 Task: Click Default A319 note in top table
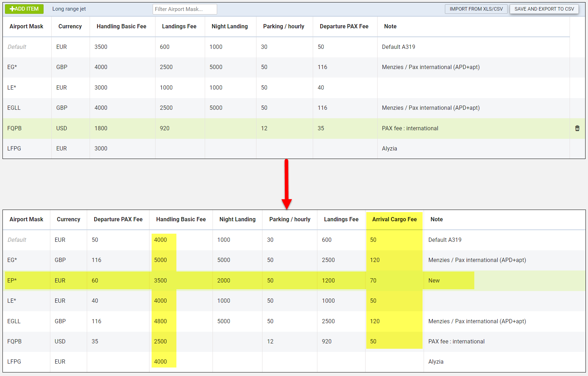pyautogui.click(x=398, y=47)
